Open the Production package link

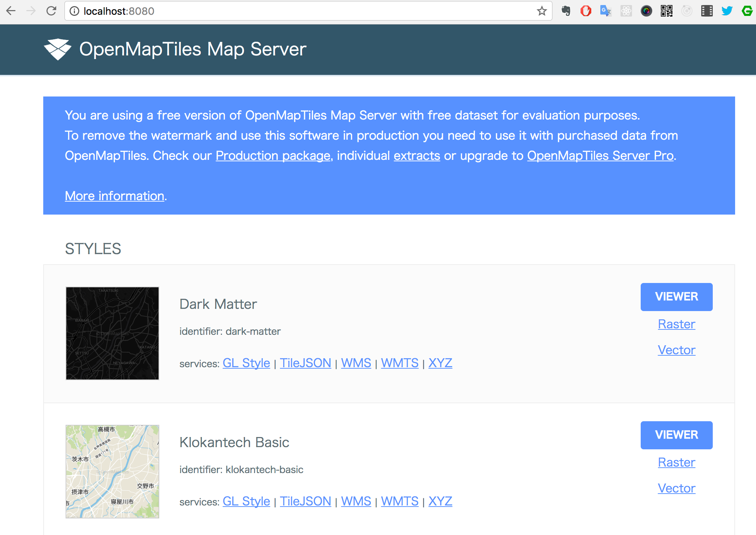[272, 156]
